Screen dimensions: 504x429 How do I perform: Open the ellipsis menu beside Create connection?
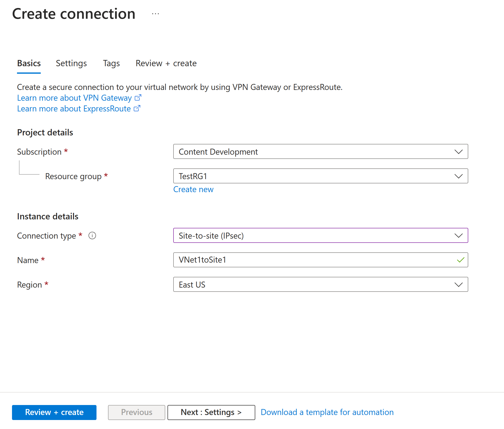(155, 14)
